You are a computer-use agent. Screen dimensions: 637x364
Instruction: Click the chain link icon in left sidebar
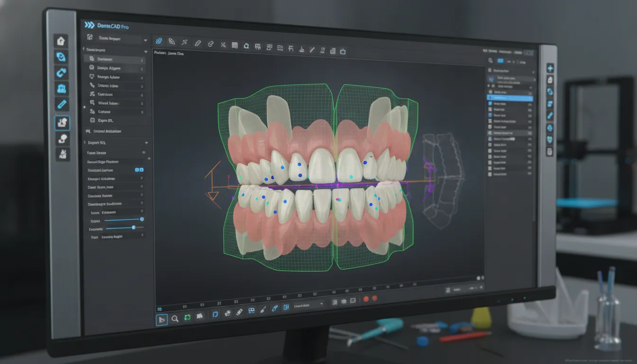(61, 73)
